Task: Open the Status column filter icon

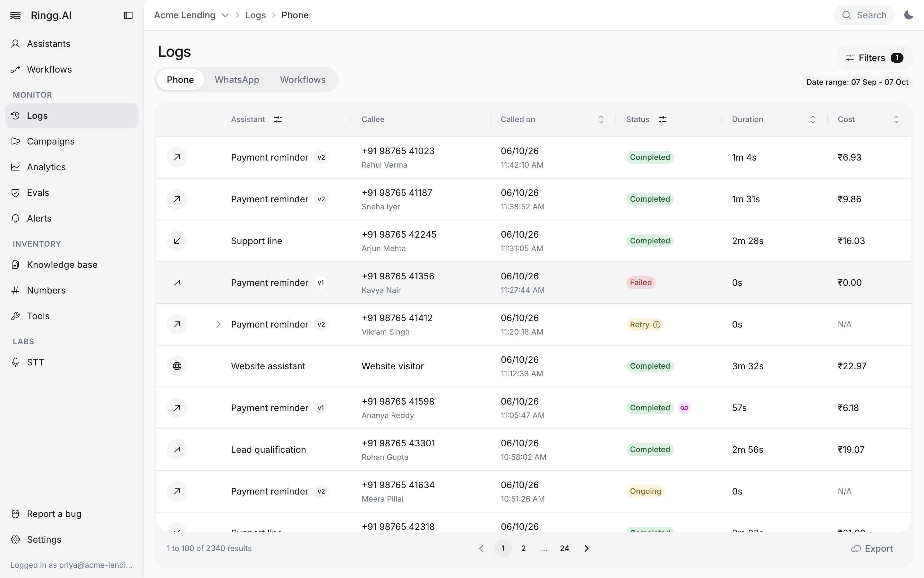Action: click(663, 119)
